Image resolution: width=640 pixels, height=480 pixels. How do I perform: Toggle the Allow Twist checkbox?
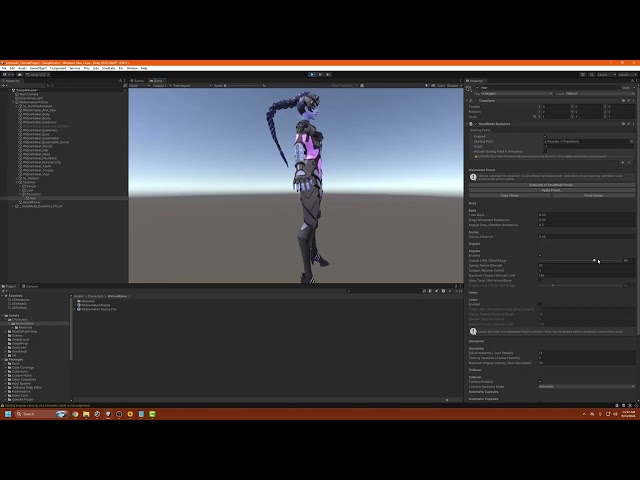540,280
